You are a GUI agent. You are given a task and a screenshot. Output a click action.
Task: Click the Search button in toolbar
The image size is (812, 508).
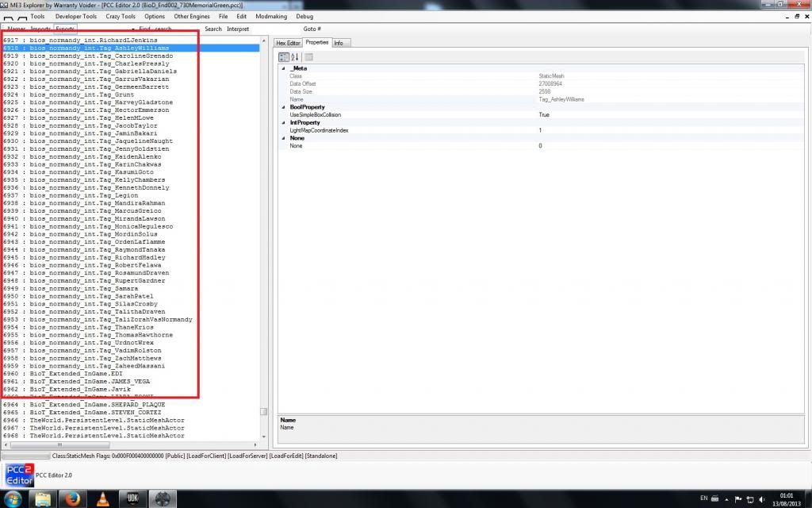[x=213, y=29]
